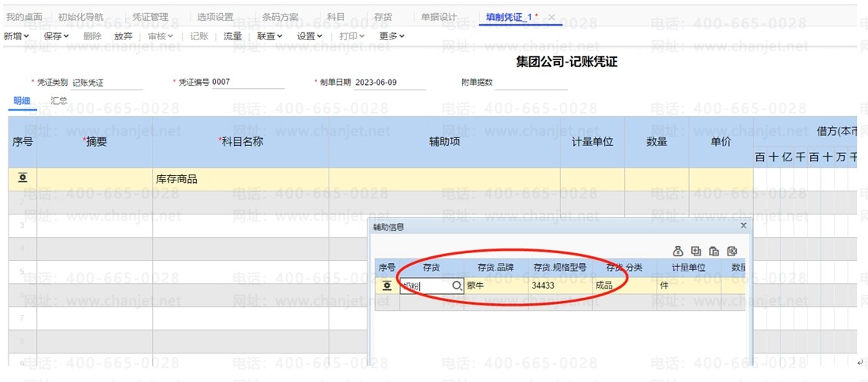The width and height of the screenshot is (868, 382).
Task: Click the 存货.品牌 column header in dialog
Action: (496, 268)
